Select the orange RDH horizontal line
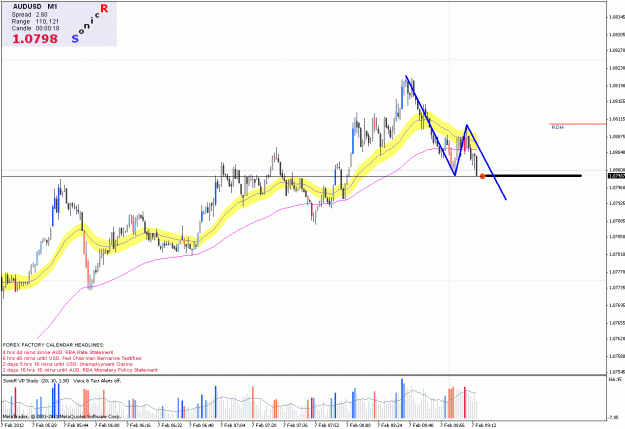The width and height of the screenshot is (625, 429). coord(578,124)
